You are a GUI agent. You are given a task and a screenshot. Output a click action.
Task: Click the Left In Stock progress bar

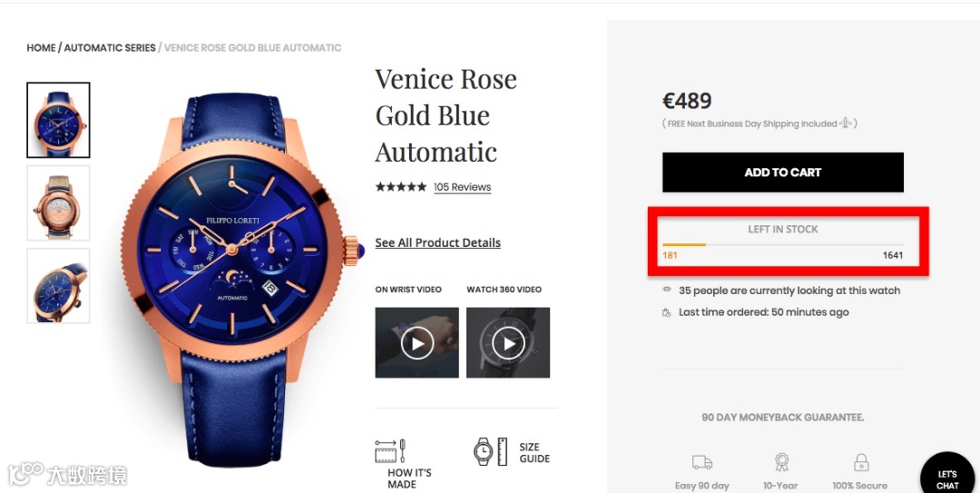[783, 244]
